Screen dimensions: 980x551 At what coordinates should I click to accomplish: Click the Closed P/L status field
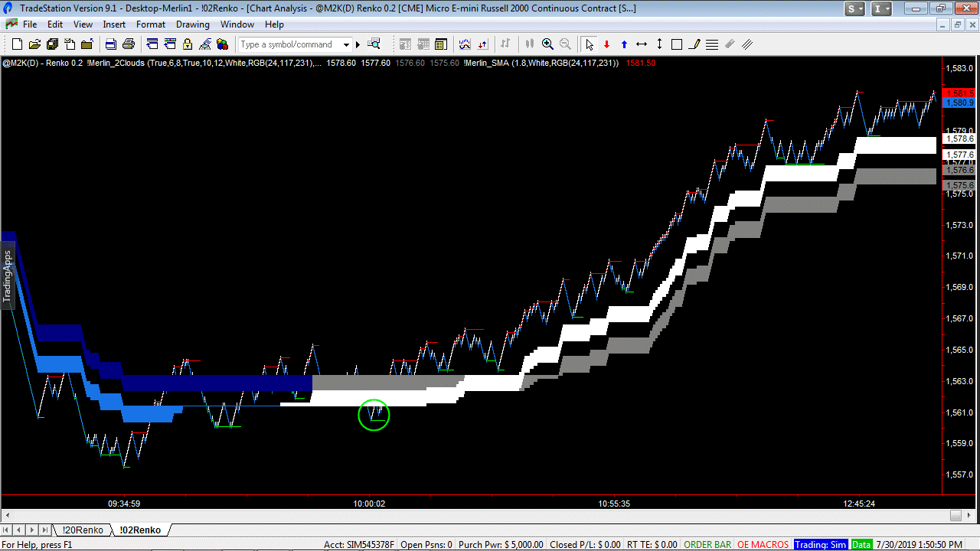(584, 545)
